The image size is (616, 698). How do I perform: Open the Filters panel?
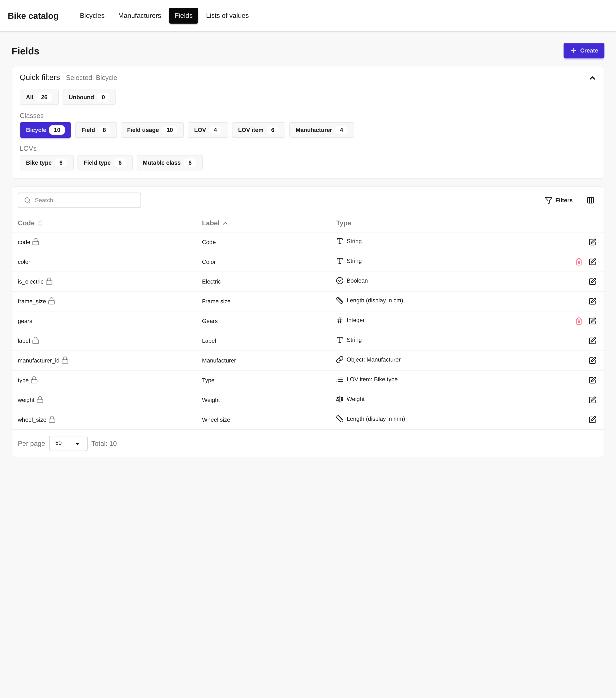click(x=559, y=200)
